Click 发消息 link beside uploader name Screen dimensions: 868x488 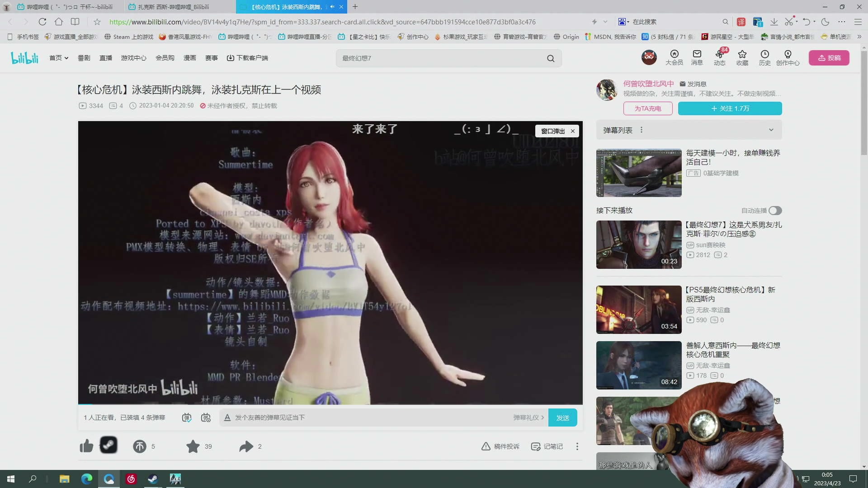pyautogui.click(x=693, y=84)
